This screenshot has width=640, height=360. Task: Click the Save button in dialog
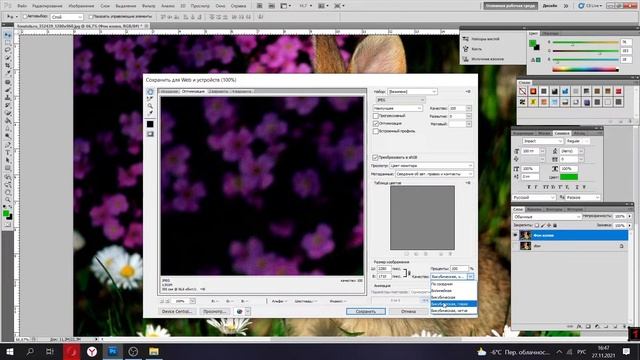pyautogui.click(x=366, y=311)
